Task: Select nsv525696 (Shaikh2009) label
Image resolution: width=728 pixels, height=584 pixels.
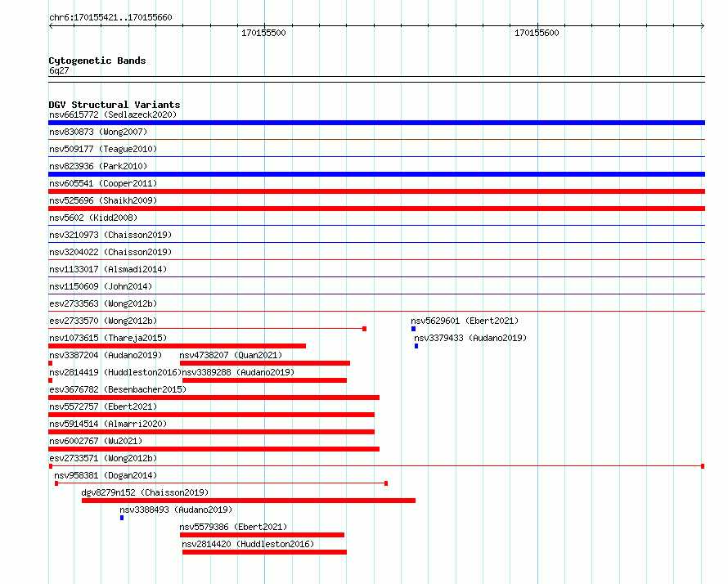Action: 103,200
